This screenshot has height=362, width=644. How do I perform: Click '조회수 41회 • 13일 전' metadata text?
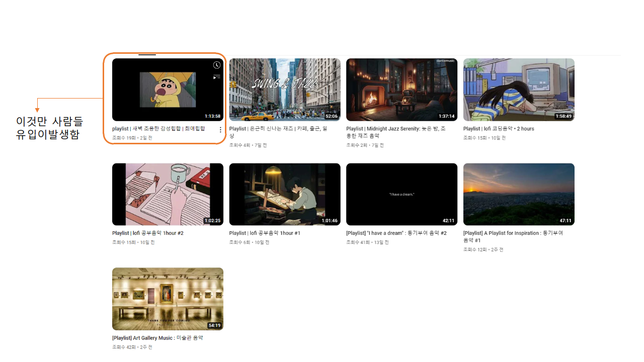pyautogui.click(x=368, y=242)
